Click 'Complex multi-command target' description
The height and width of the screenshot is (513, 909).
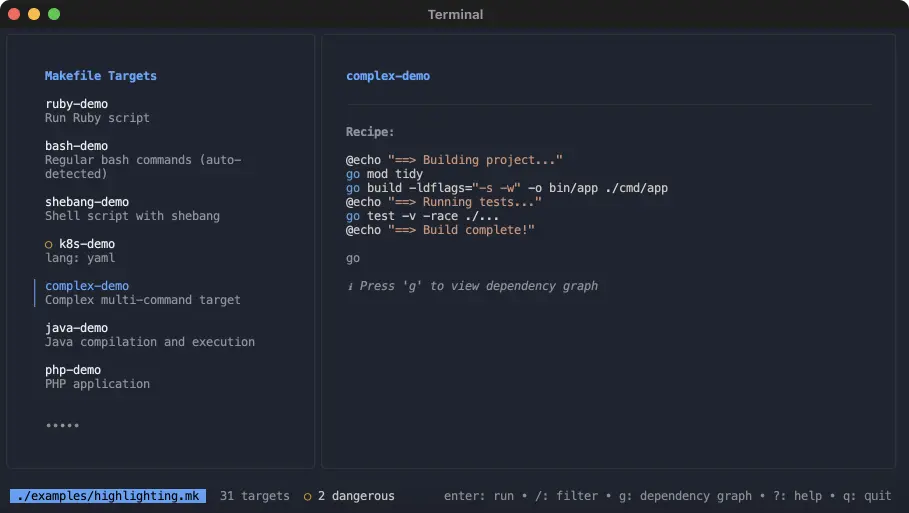(x=143, y=300)
